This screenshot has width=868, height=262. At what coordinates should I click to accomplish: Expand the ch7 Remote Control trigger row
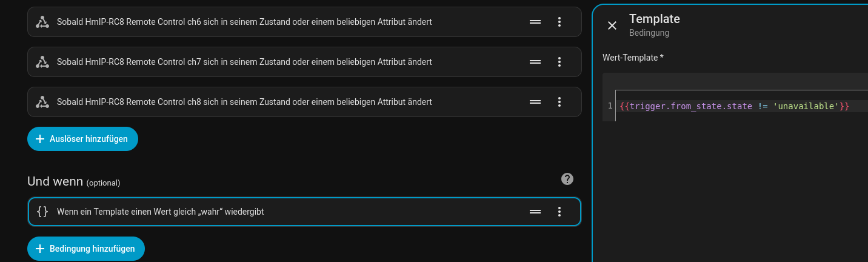pyautogui.click(x=244, y=62)
